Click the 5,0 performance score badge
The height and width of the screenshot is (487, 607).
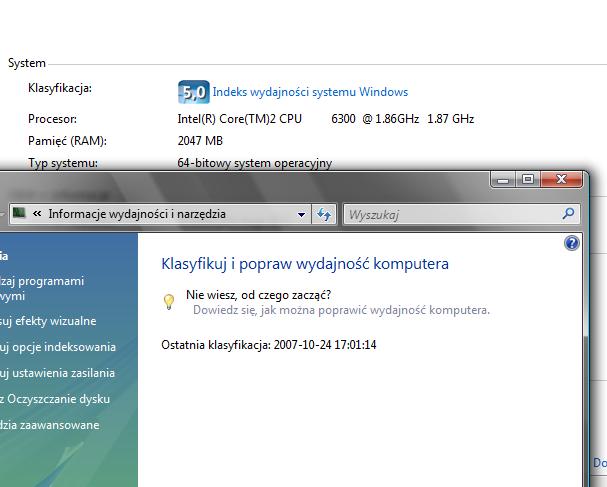(x=194, y=92)
